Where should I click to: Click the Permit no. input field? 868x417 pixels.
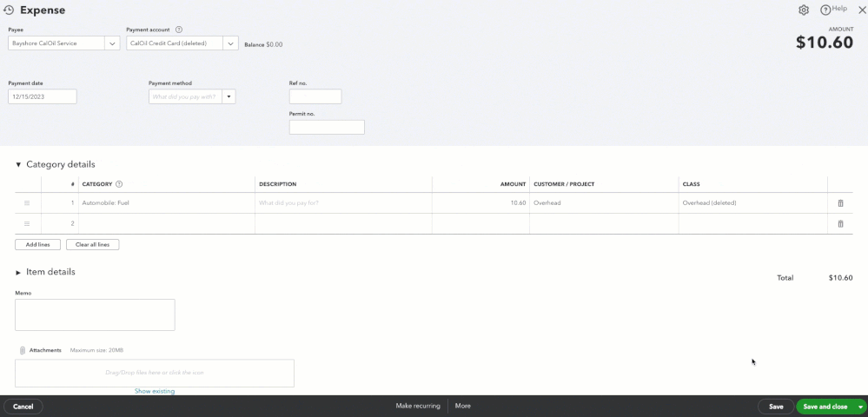(x=327, y=127)
